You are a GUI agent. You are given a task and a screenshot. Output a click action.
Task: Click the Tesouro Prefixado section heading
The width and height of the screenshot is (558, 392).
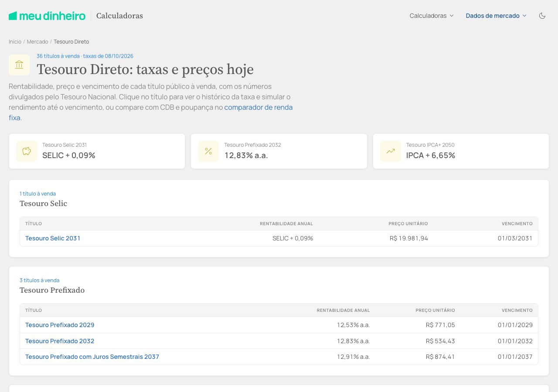(52, 290)
